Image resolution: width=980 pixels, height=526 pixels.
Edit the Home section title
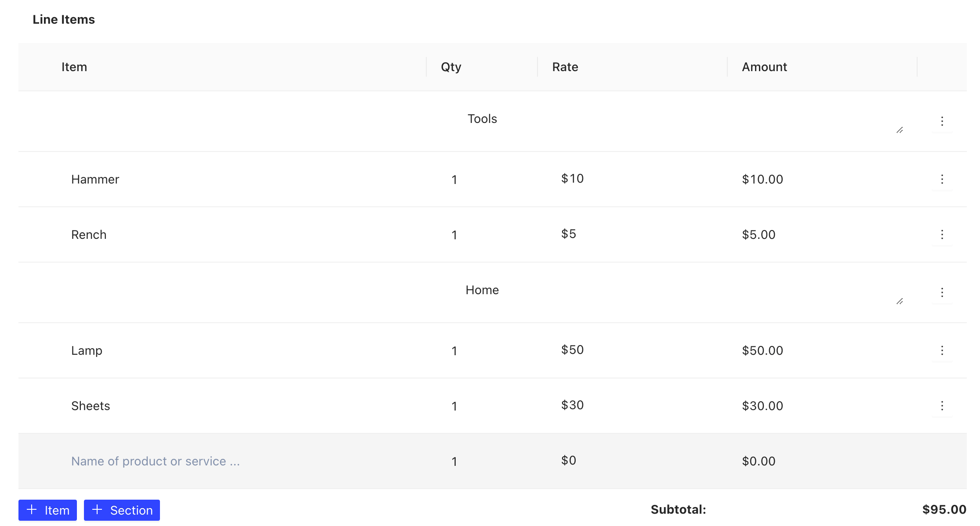(482, 290)
